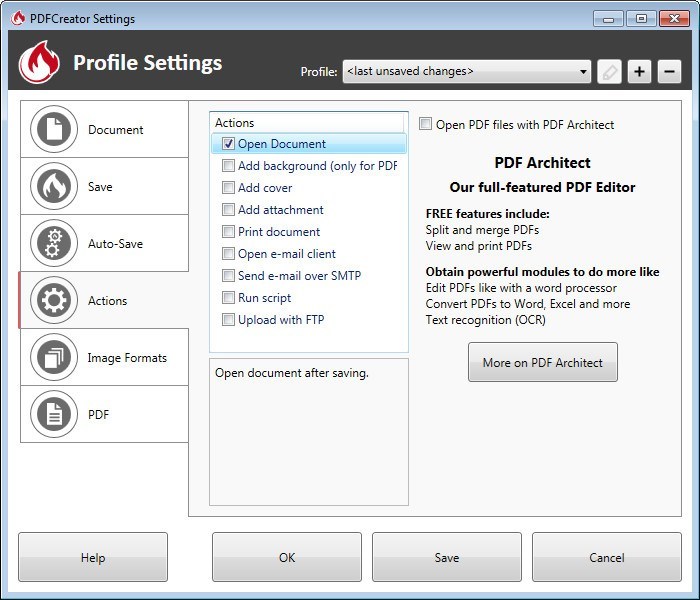
Task: Open the Document settings tab icon
Action: [54, 129]
